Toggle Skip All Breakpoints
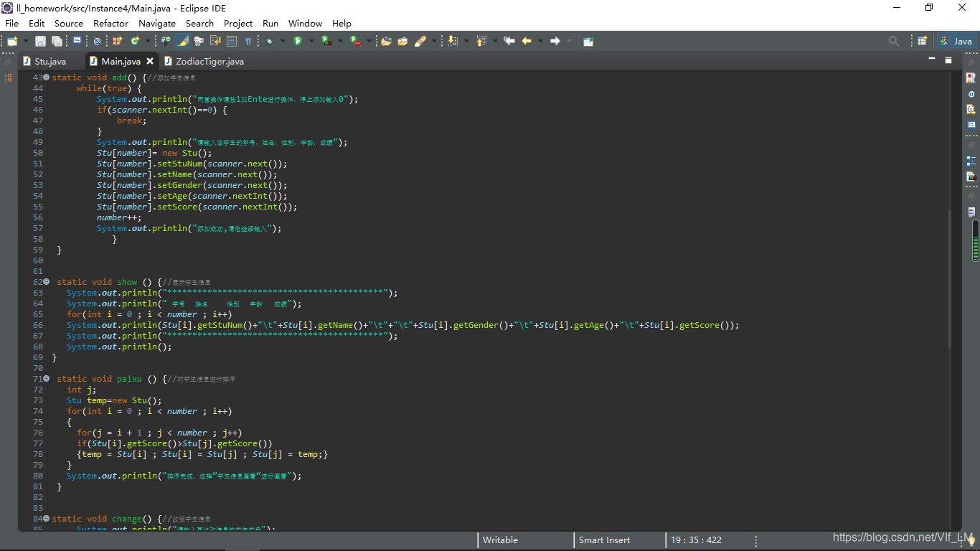The height and width of the screenshot is (551, 980). 97,41
